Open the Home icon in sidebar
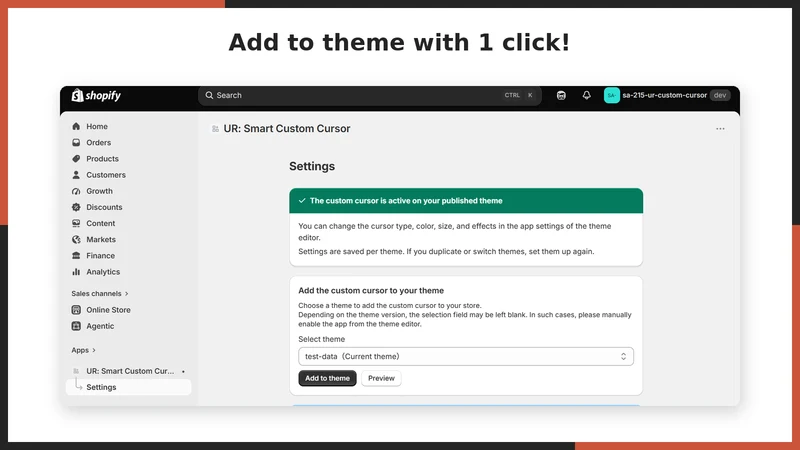This screenshot has width=800, height=450. coord(76,126)
